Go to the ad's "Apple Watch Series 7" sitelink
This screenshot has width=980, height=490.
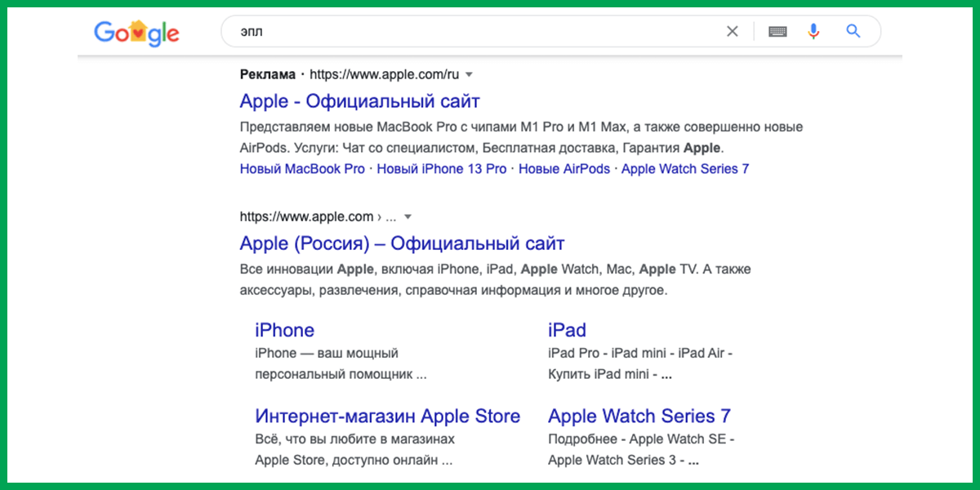coord(685,169)
